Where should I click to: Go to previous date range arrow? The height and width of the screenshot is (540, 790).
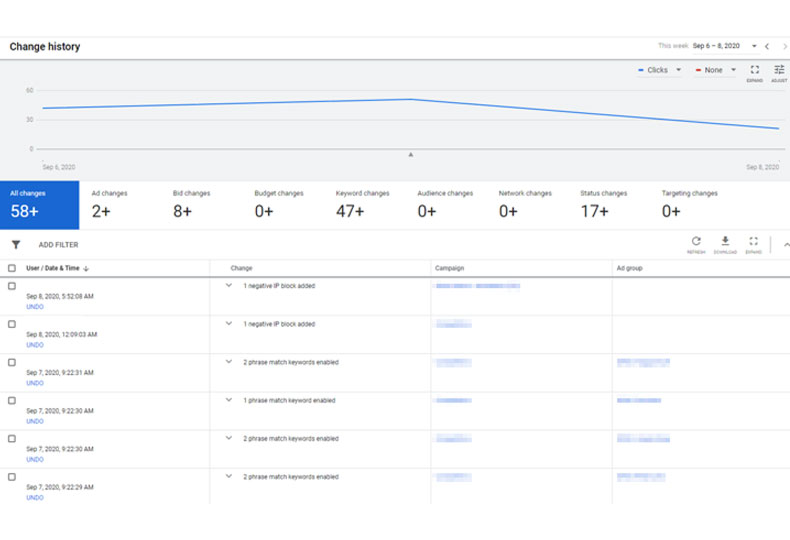coord(767,46)
